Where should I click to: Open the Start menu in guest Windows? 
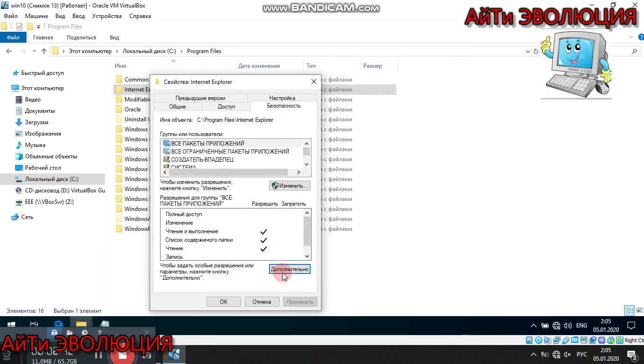[11, 325]
